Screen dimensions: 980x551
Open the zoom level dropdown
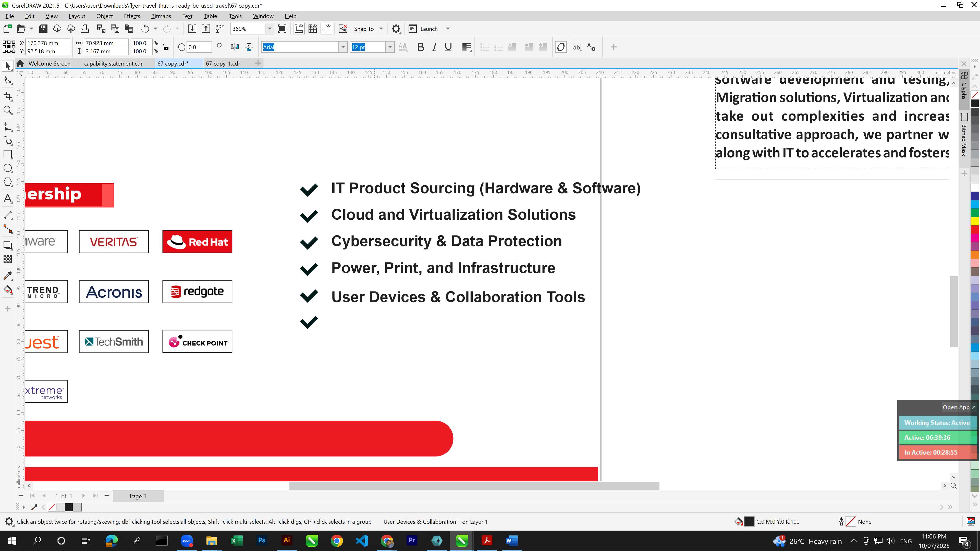click(x=270, y=29)
